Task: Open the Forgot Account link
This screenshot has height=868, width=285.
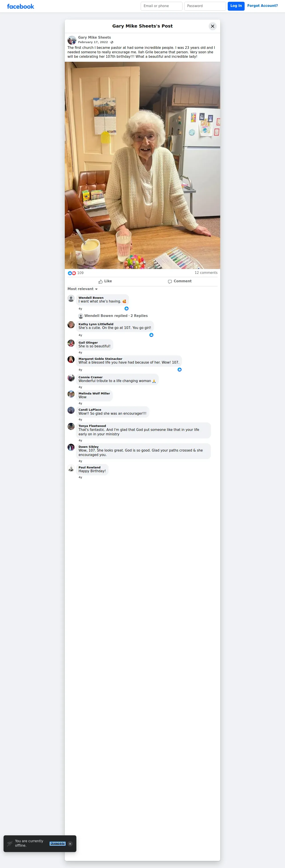Action: (x=262, y=6)
